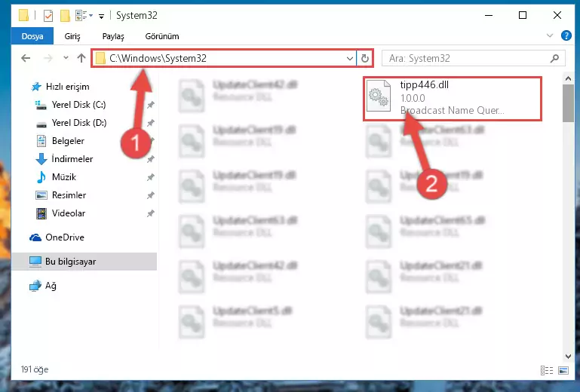Click the file list scrollbar up arrow
This screenshot has height=392, width=580.
pyautogui.click(x=568, y=78)
